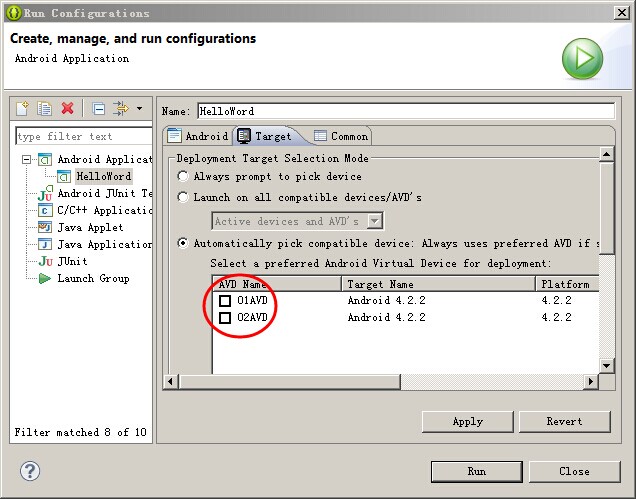This screenshot has width=636, height=499.
Task: Click the Duplicate configuration icon
Action: click(45, 108)
